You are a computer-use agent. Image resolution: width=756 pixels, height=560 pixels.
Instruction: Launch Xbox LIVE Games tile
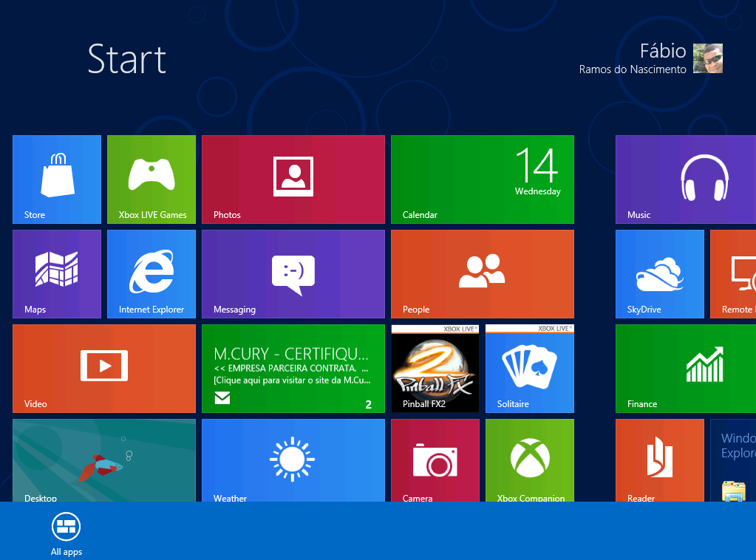151,180
